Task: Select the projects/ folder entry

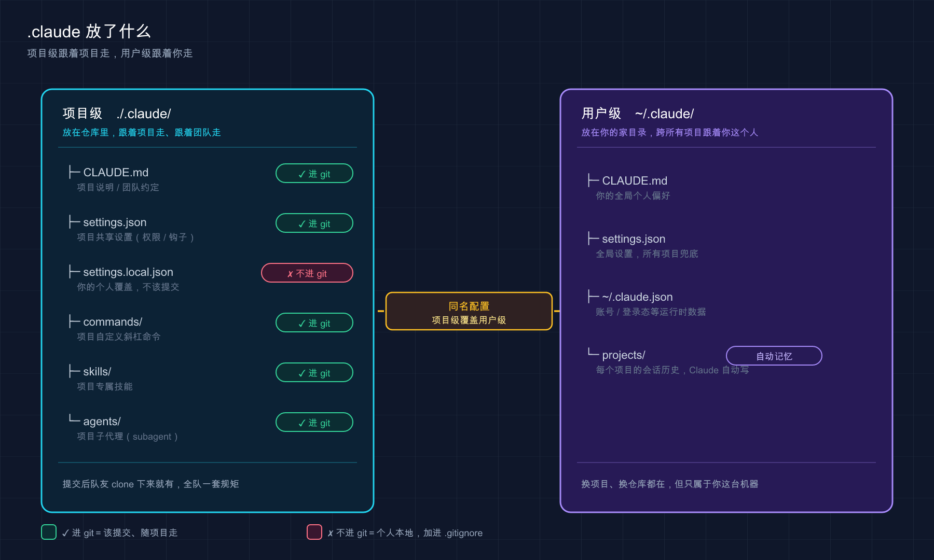Action: pos(624,355)
